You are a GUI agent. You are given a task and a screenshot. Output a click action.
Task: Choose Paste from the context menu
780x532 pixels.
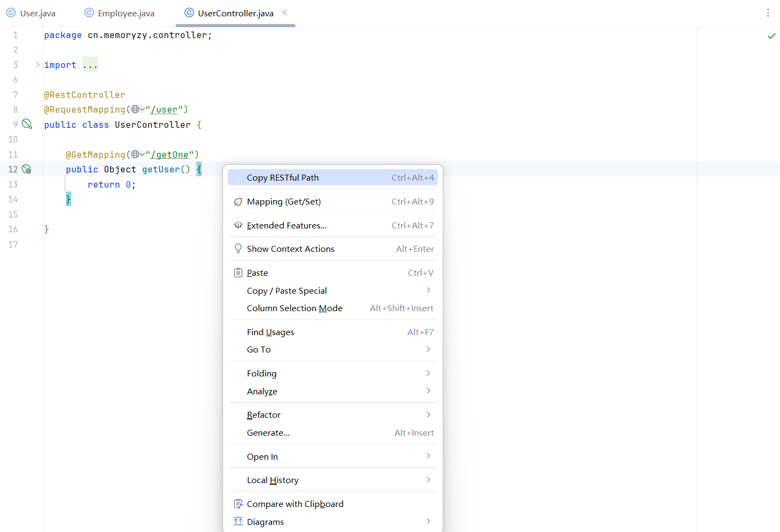tap(257, 273)
